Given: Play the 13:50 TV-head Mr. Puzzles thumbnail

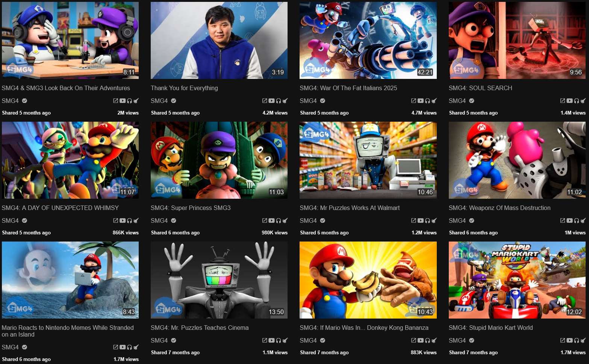Looking at the screenshot, I should (x=219, y=280).
